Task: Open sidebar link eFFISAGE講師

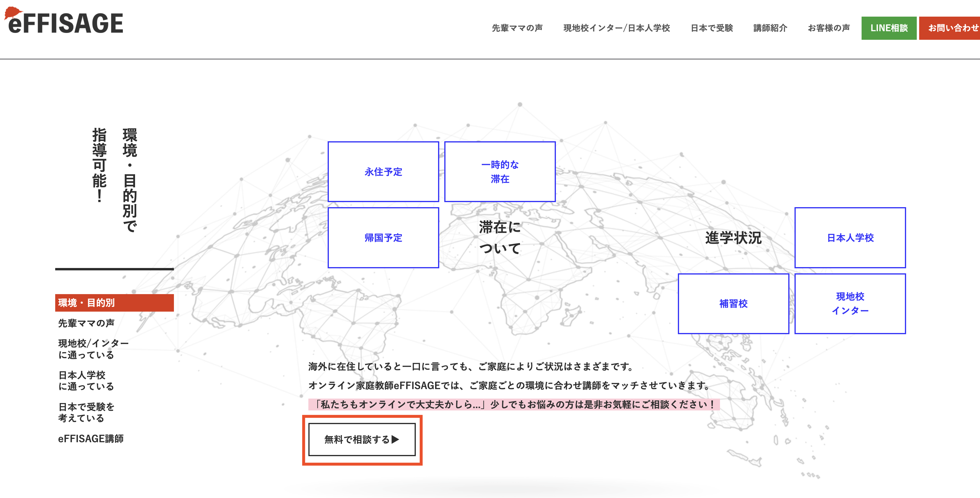Action: click(91, 439)
